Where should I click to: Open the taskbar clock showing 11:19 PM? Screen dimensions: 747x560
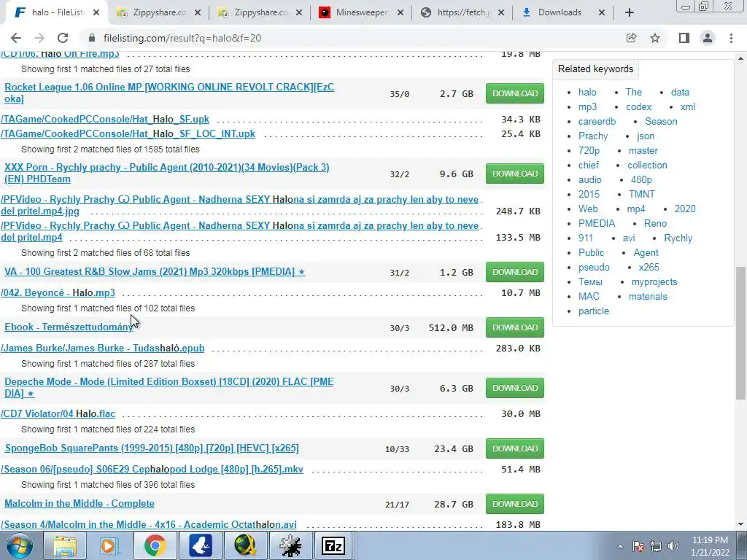click(710, 546)
